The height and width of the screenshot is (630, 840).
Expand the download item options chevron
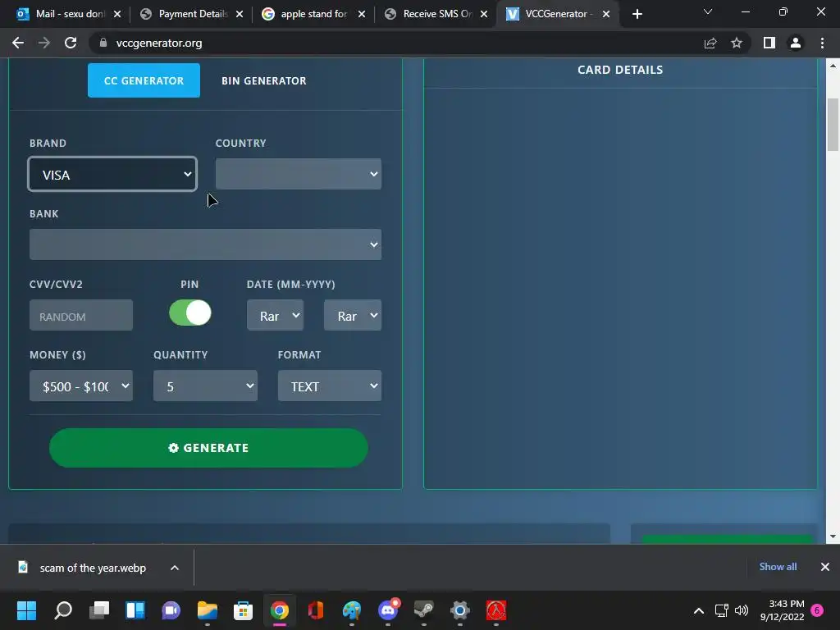175,568
